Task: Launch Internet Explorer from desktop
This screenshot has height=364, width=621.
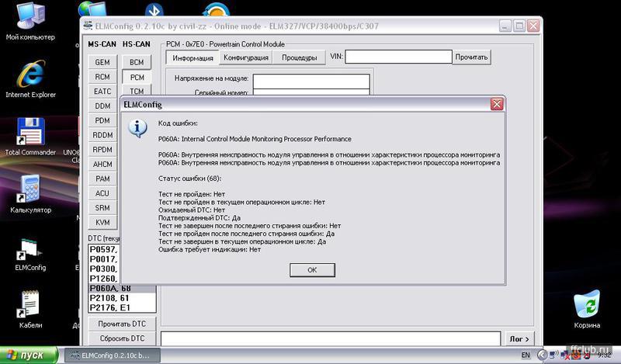Action: tap(29, 74)
